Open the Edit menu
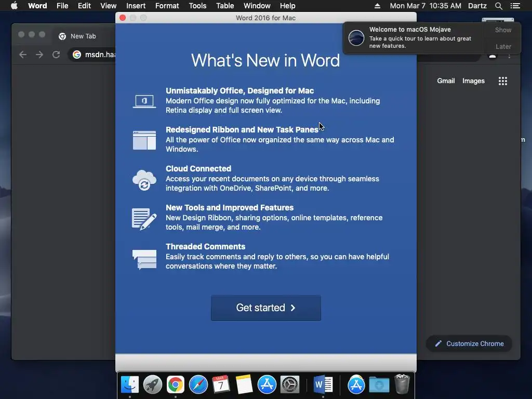532x399 pixels. pyautogui.click(x=84, y=6)
